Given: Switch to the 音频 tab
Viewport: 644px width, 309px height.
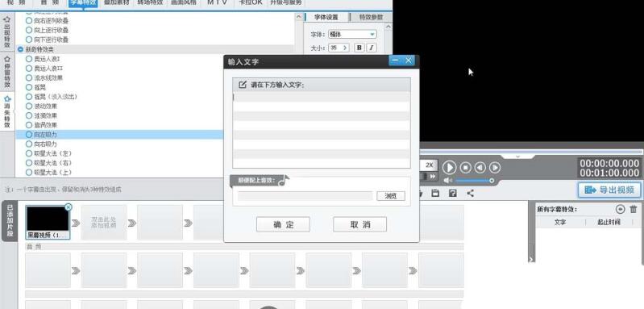Looking at the screenshot, I should coord(50,2).
